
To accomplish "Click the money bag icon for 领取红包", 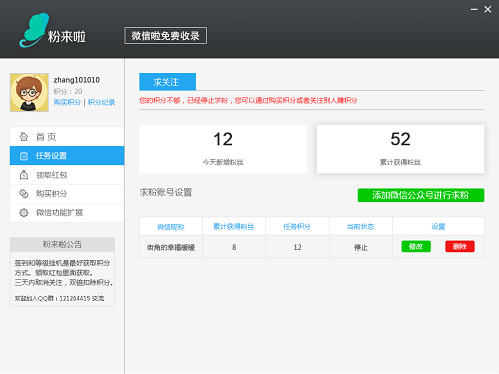I will 24,175.
